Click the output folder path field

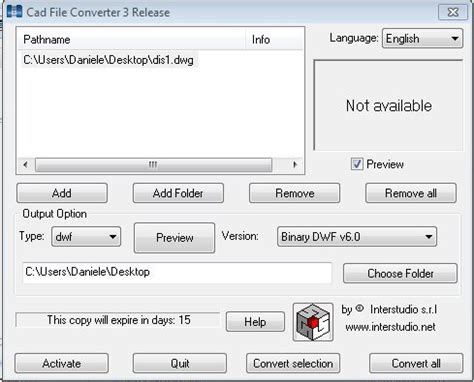[177, 272]
